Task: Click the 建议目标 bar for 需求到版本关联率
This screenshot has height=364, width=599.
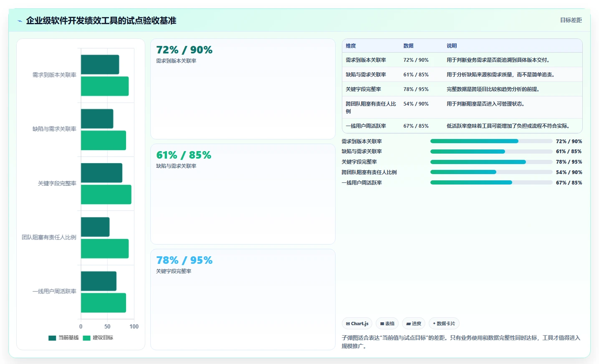Action: (x=105, y=86)
